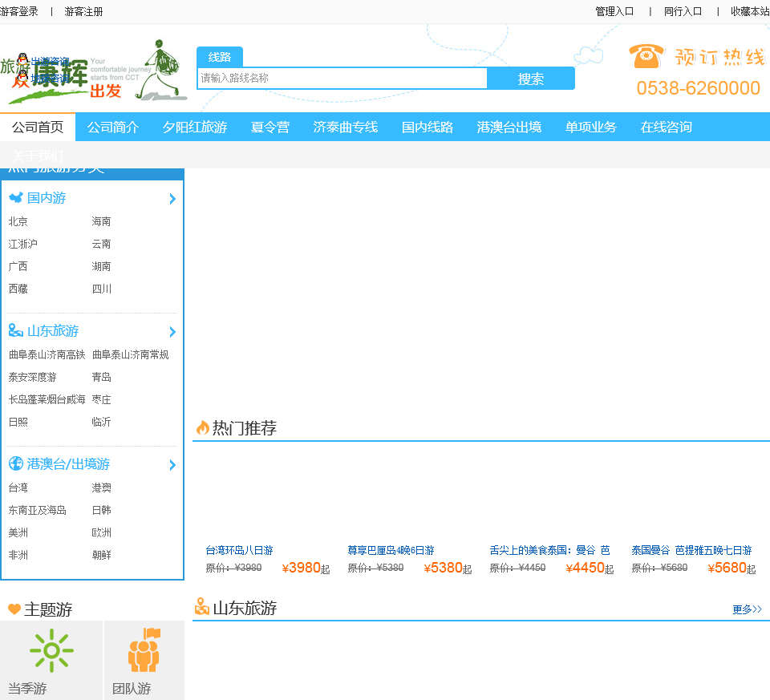Open the 舌尖上的美食泰国 tour link
The image size is (770, 700).
point(550,550)
